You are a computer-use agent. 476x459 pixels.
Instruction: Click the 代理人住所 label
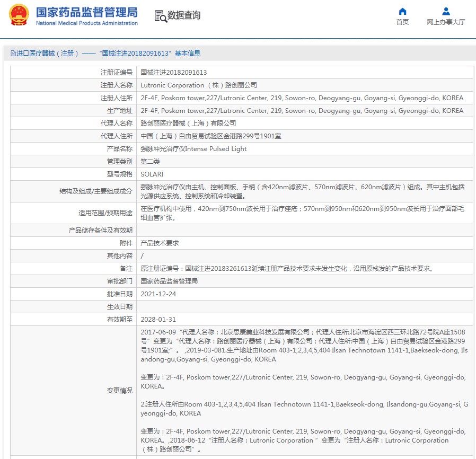[x=117, y=136]
